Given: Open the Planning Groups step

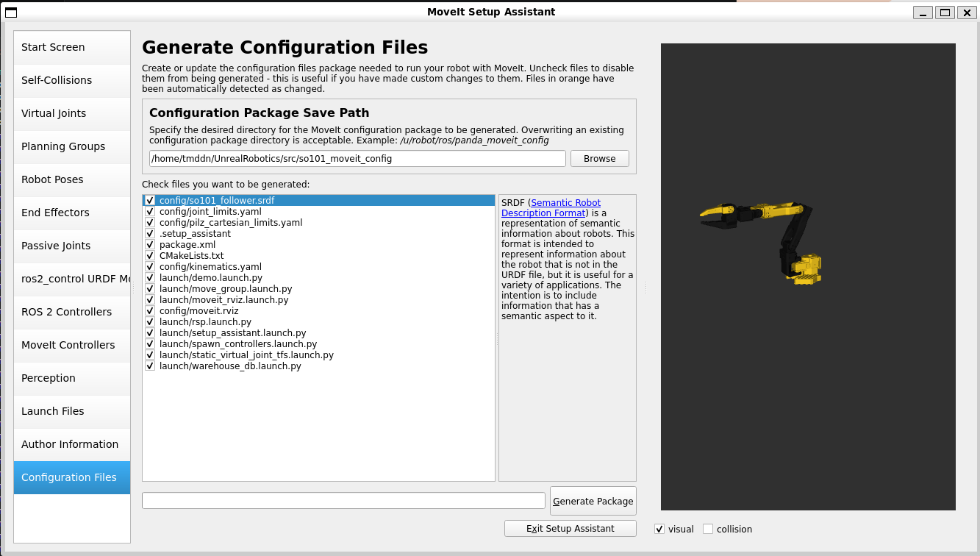Looking at the screenshot, I should coord(72,146).
